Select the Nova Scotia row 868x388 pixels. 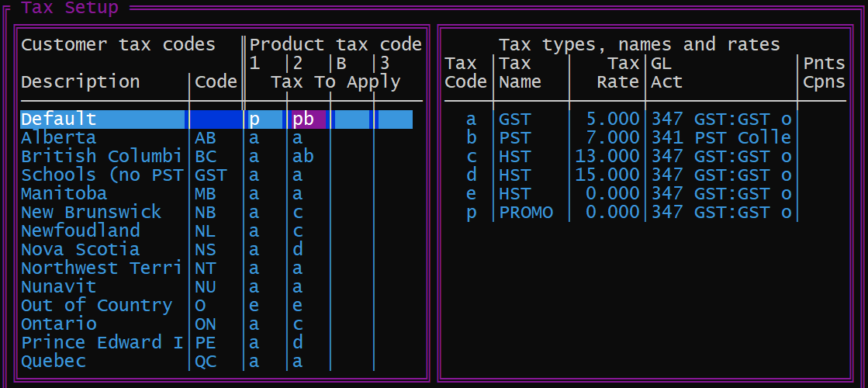click(x=80, y=250)
